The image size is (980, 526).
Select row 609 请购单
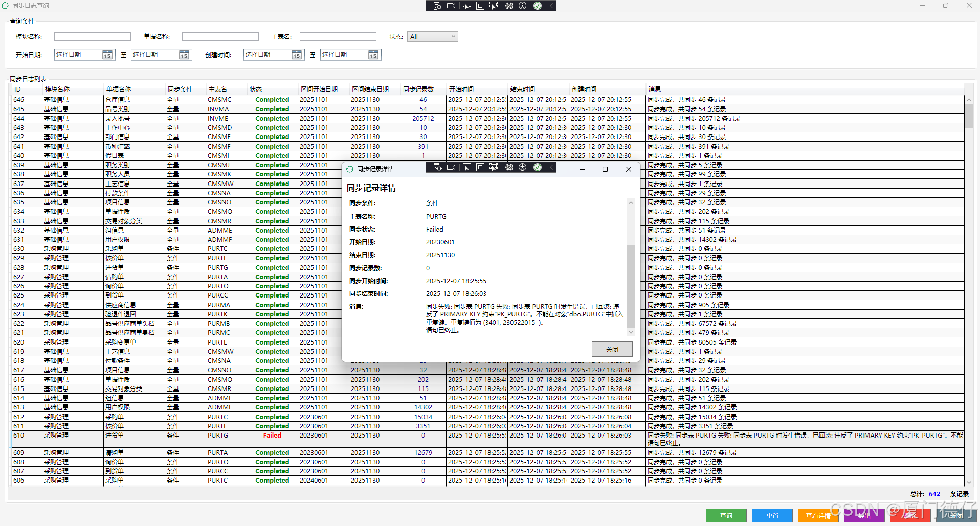488,453
